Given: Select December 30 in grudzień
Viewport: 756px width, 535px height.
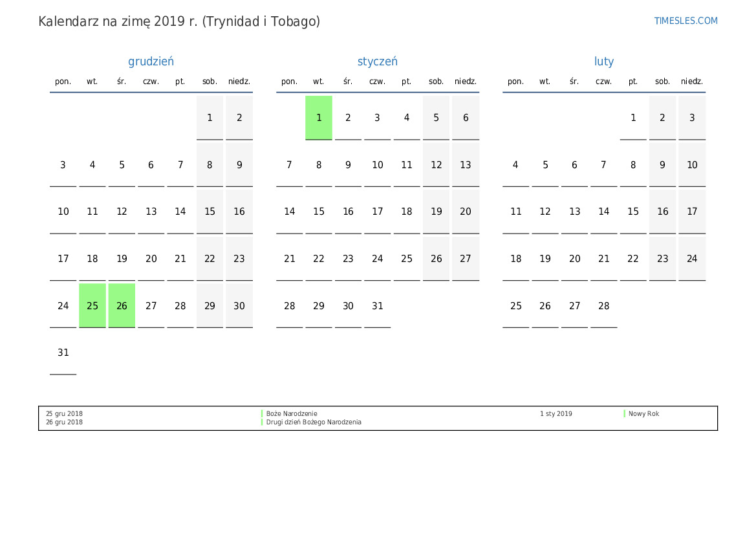Looking at the screenshot, I should (x=239, y=306).
